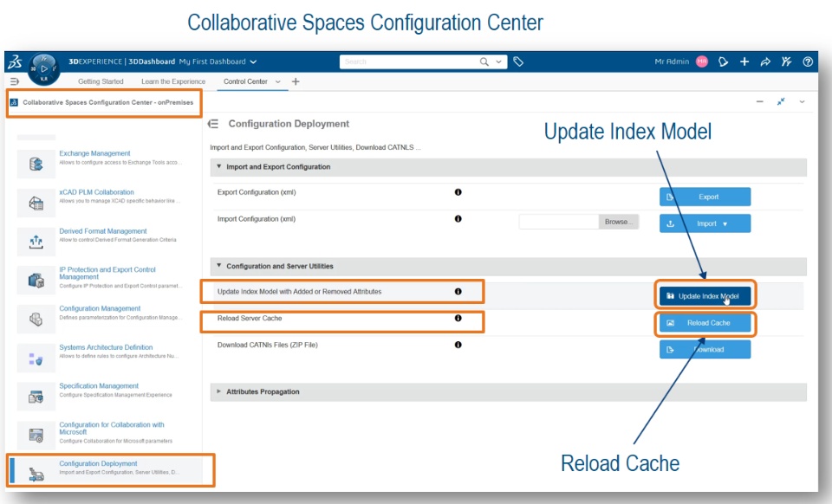
Task: Open the notifications icon in top bar
Action: (723, 62)
